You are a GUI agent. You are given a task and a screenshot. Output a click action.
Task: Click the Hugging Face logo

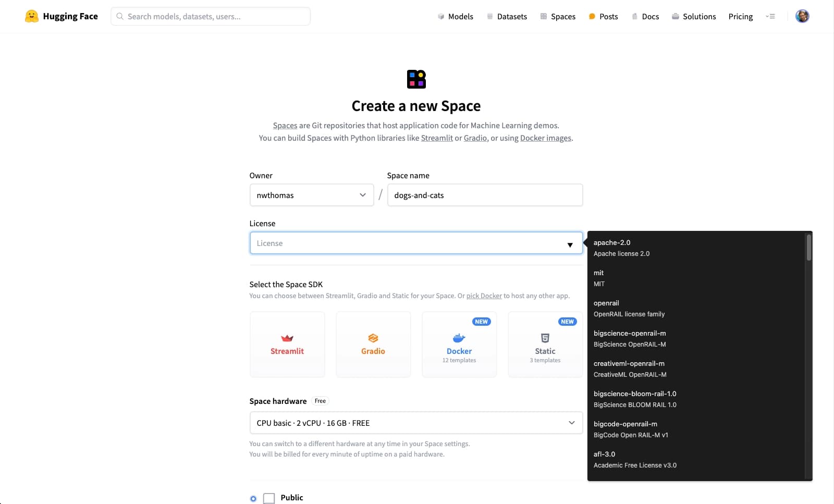(x=61, y=16)
